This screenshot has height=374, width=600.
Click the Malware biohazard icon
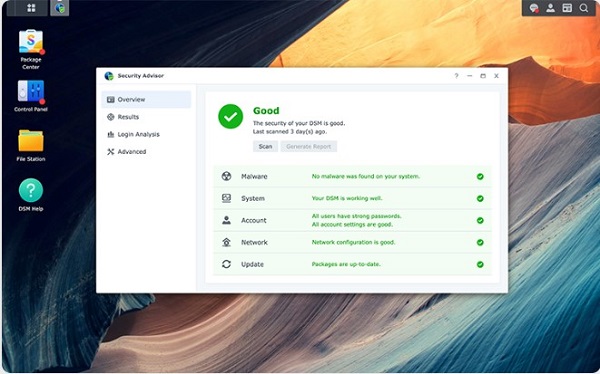click(x=227, y=176)
